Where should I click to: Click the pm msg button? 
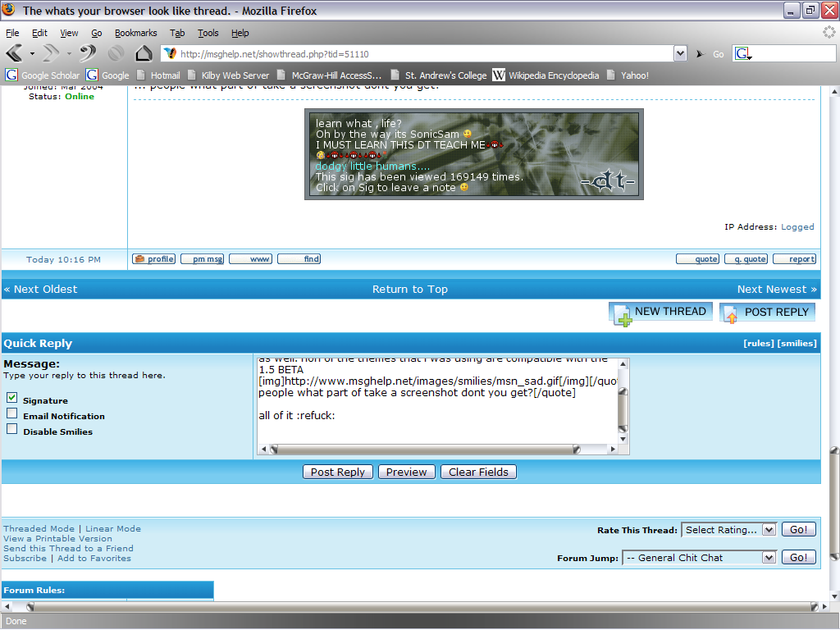point(202,259)
